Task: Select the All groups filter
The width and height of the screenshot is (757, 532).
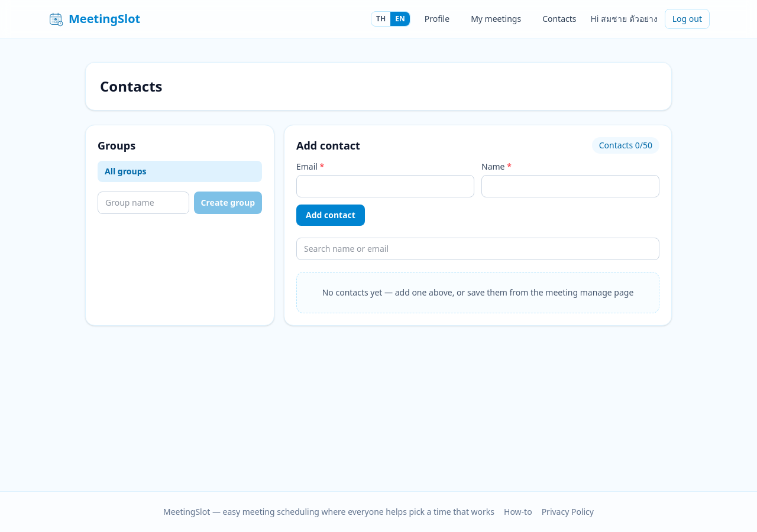Action: (x=180, y=171)
